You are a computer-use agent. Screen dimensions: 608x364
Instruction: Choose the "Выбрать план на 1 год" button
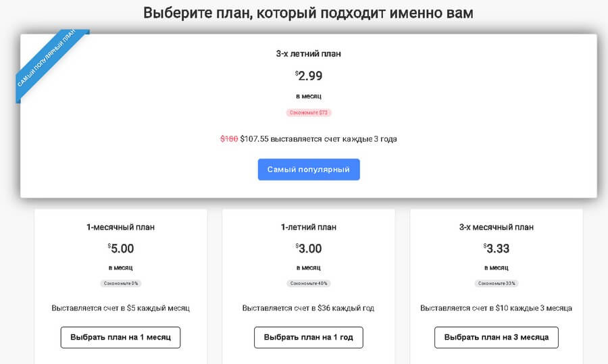tap(308, 337)
